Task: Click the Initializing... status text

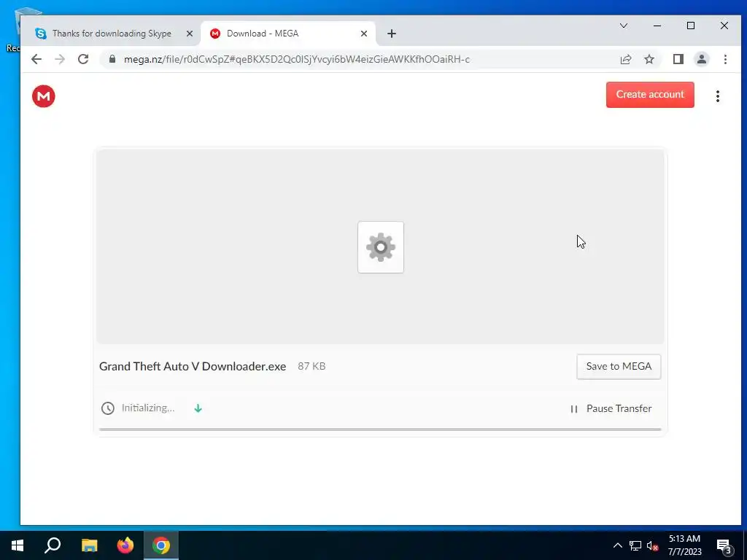Action: coord(147,408)
